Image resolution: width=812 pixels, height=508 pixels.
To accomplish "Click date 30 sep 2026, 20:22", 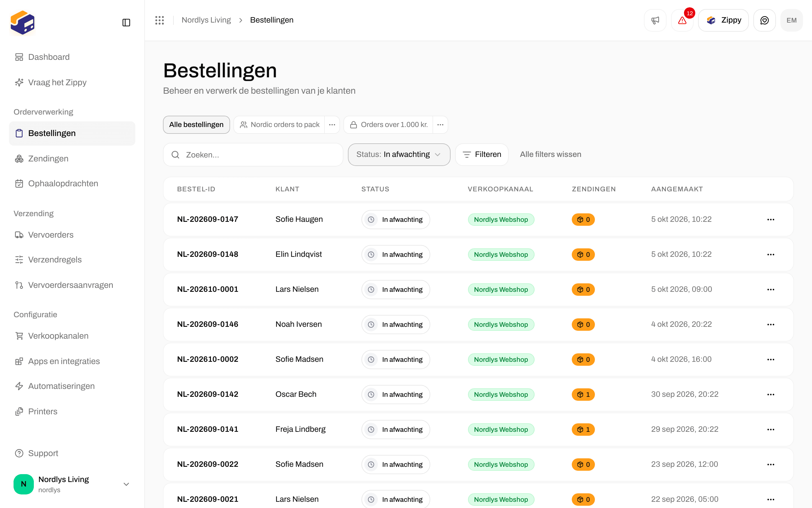I will click(685, 395).
